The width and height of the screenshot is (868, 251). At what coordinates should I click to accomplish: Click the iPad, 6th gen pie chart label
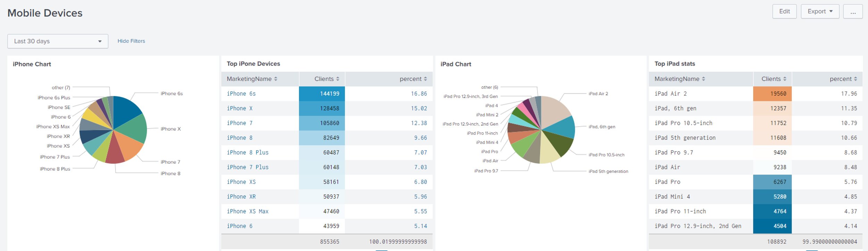coord(602,127)
